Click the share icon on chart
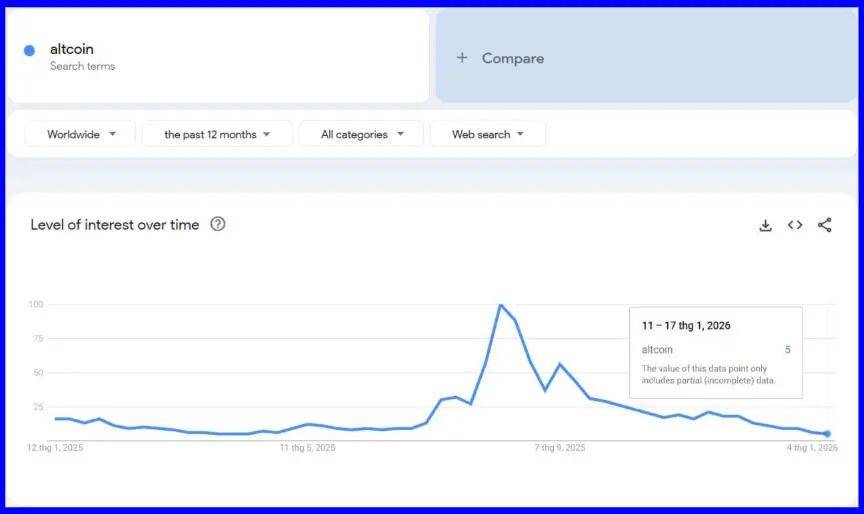 click(x=824, y=225)
